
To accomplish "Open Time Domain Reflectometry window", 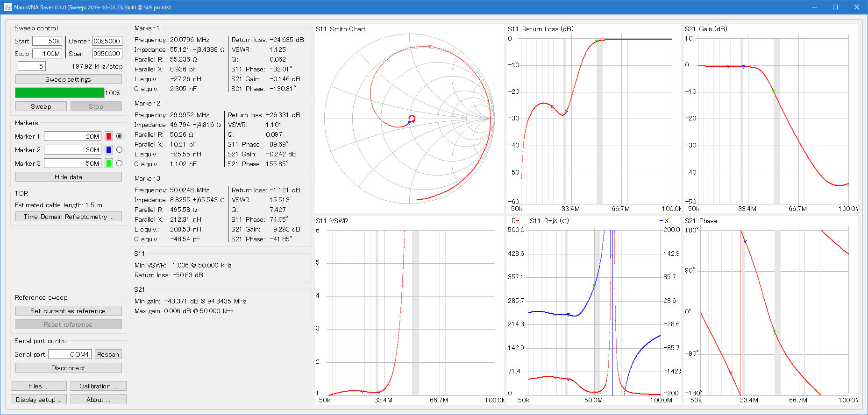I will [68, 217].
